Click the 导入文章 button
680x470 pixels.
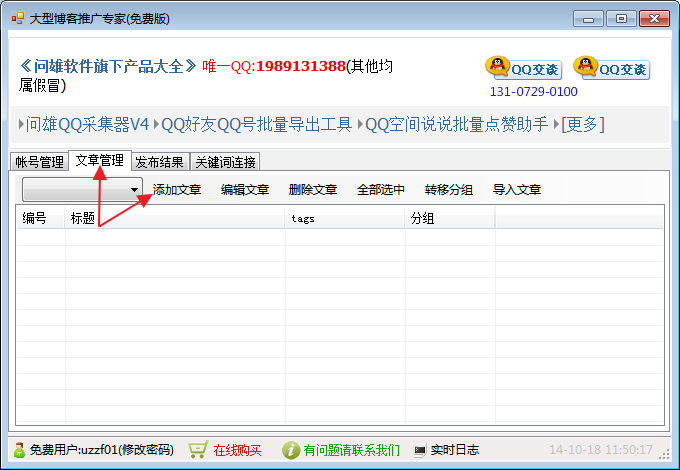(517, 189)
